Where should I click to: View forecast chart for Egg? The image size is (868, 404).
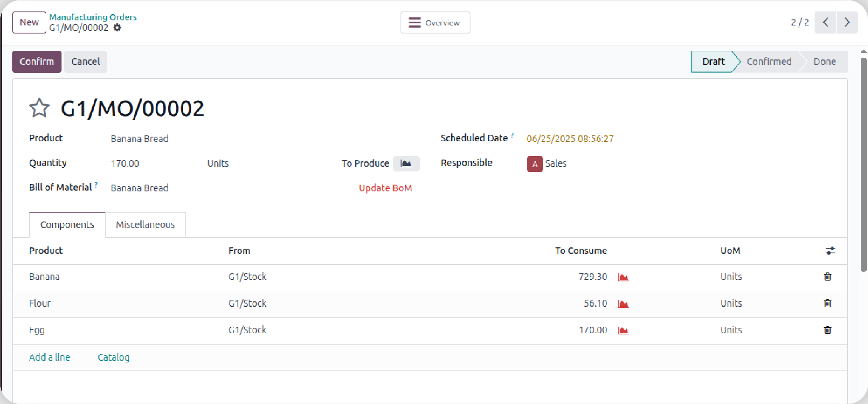(623, 331)
